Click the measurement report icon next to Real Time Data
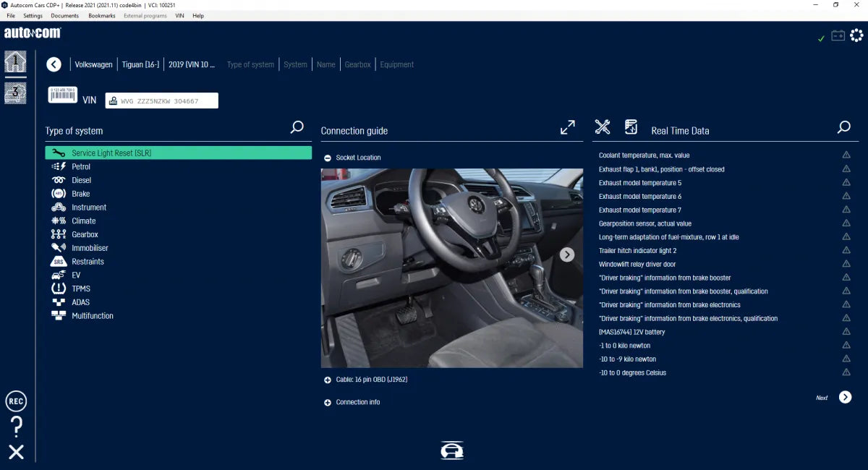This screenshot has height=470, width=868. click(631, 127)
